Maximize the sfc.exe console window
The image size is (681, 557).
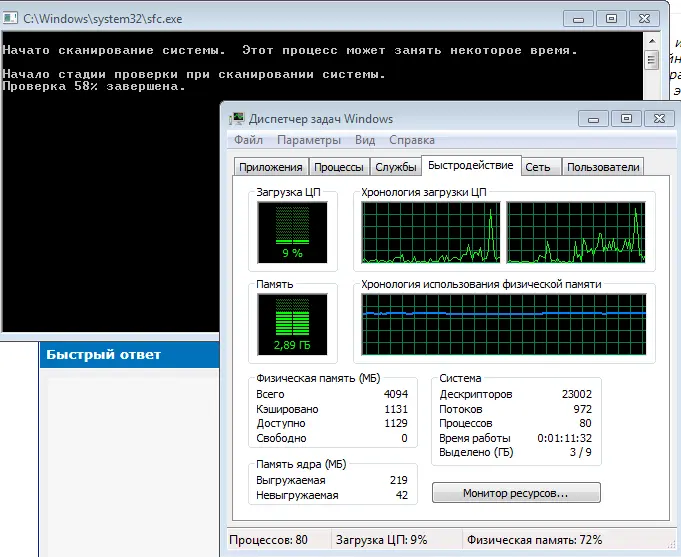(609, 18)
